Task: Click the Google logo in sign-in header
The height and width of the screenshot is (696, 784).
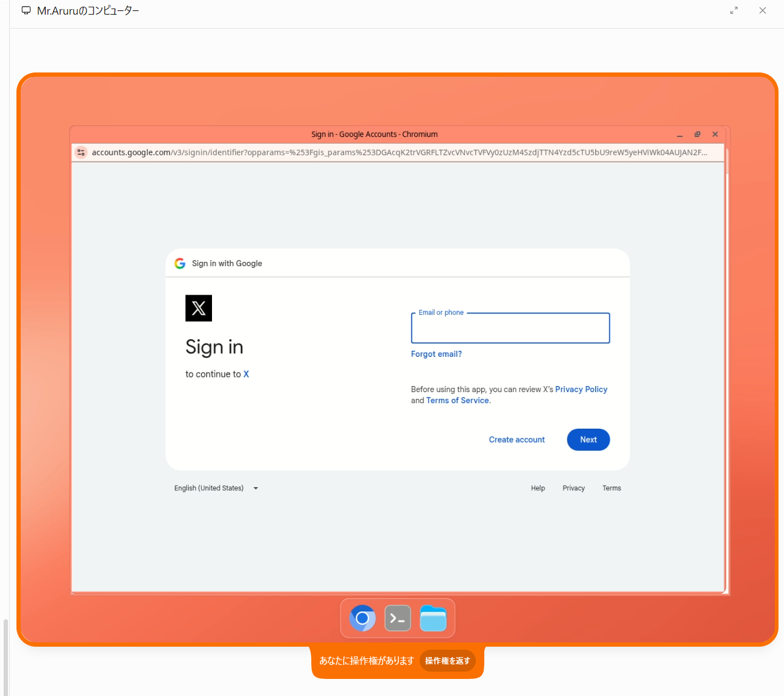Action: click(x=180, y=263)
